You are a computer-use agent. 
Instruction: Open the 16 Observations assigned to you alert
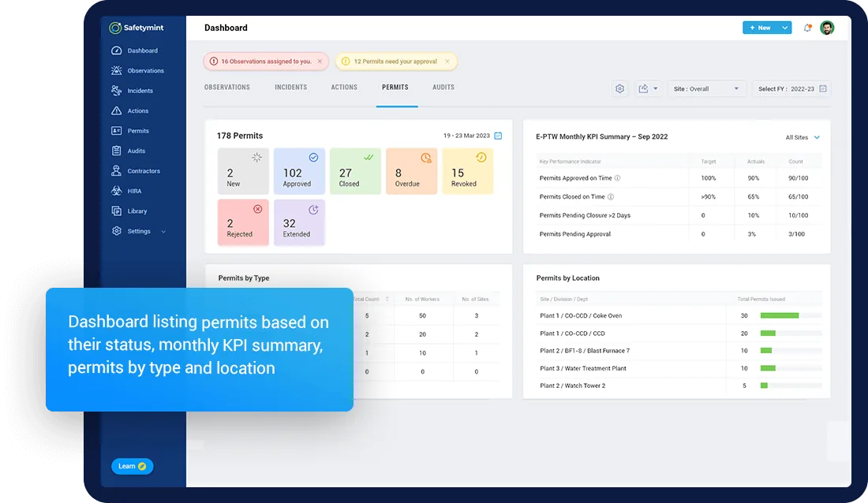click(x=266, y=61)
